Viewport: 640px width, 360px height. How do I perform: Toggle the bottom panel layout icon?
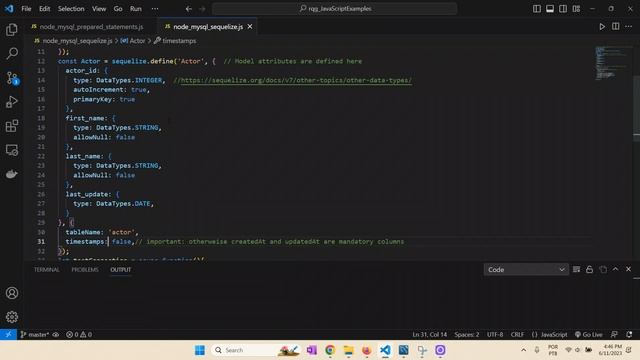[x=550, y=9]
